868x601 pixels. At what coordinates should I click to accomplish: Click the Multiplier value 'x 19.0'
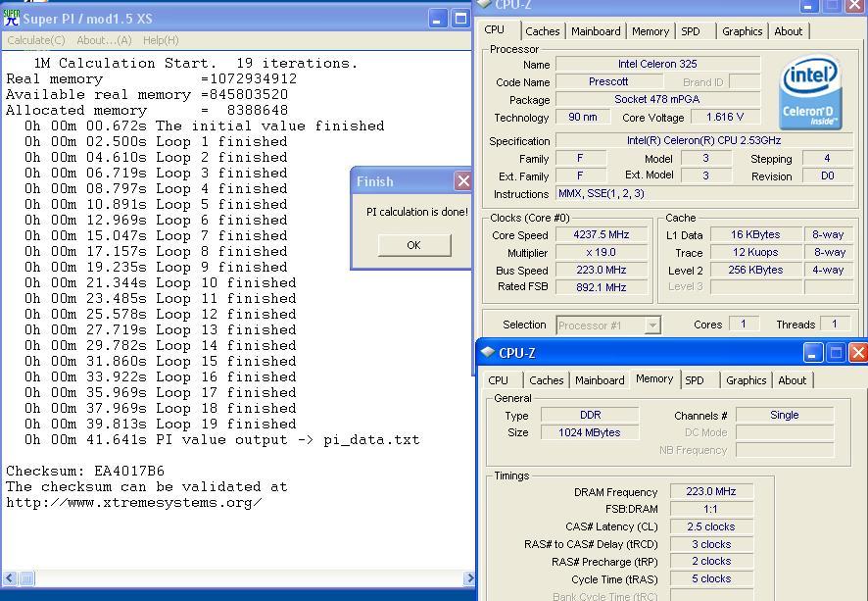[602, 253]
